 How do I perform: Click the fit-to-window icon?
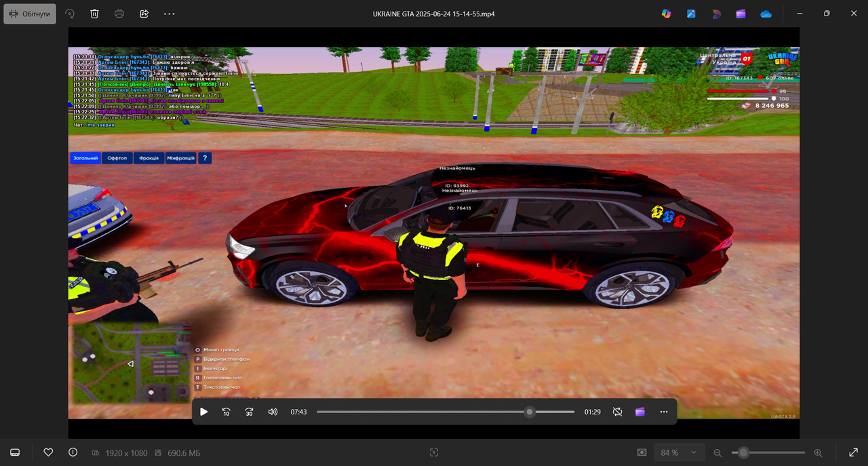[x=642, y=452]
